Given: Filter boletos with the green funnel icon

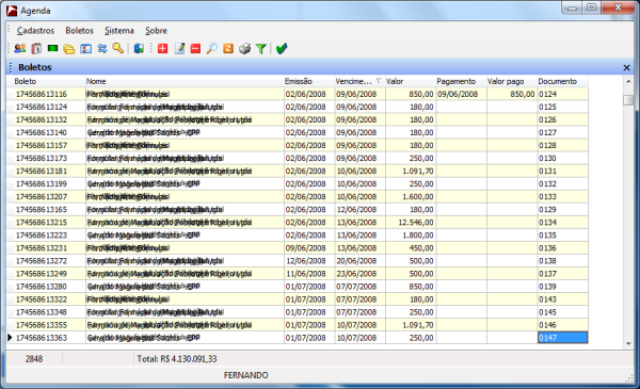Looking at the screenshot, I should point(261,49).
